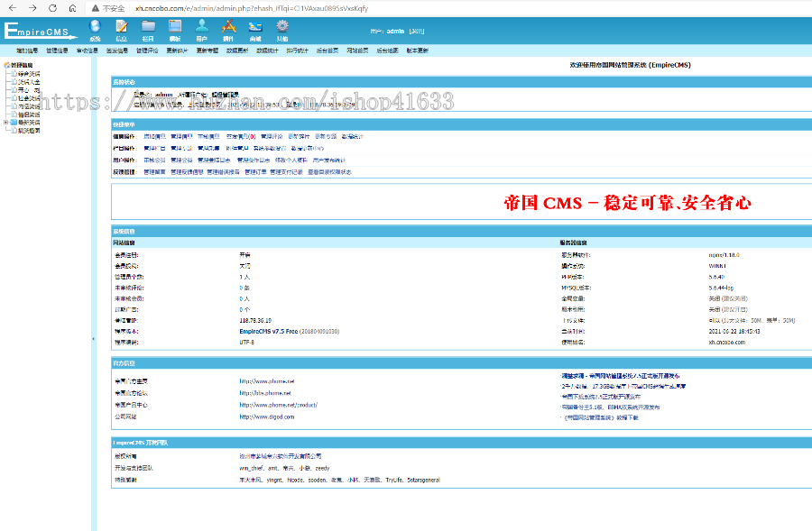Open the http://www.phome.net homepage link

(267, 381)
